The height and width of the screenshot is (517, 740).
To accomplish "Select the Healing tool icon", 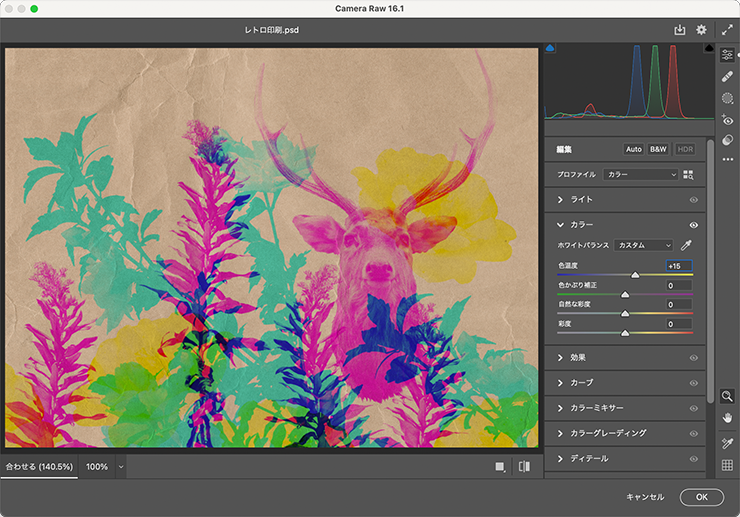I will point(727,76).
